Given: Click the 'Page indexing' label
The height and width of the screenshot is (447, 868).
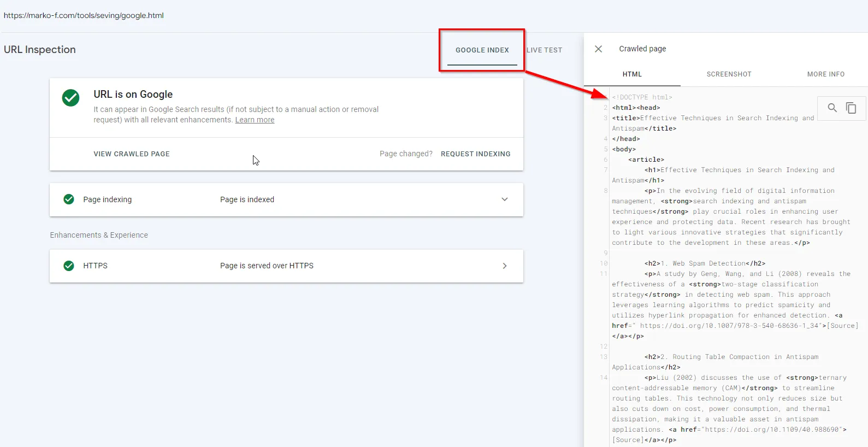Looking at the screenshot, I should tap(108, 199).
